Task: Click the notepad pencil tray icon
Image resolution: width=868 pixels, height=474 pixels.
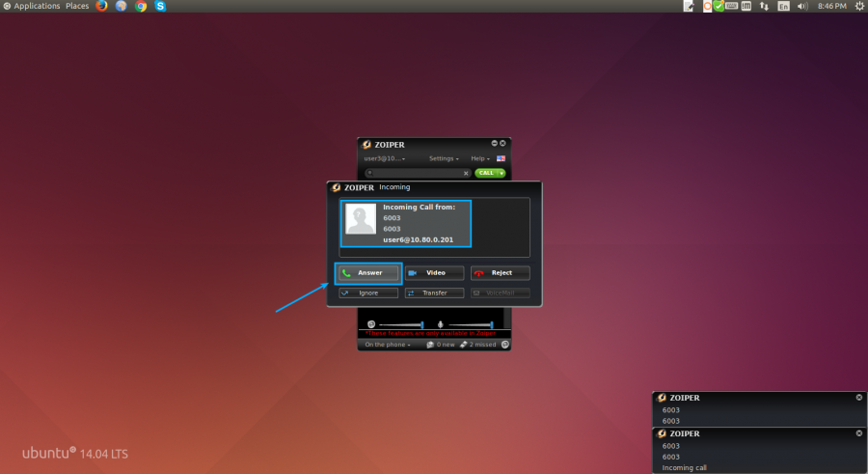Action: tap(689, 6)
